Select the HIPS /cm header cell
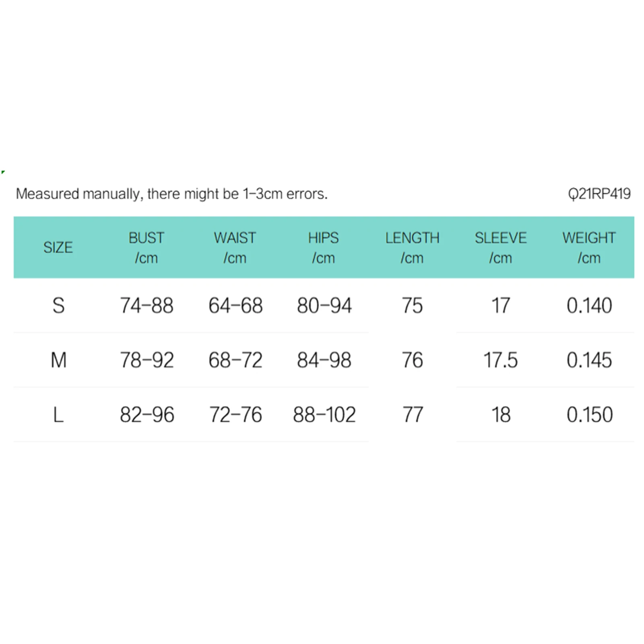644x644 pixels. point(324,248)
